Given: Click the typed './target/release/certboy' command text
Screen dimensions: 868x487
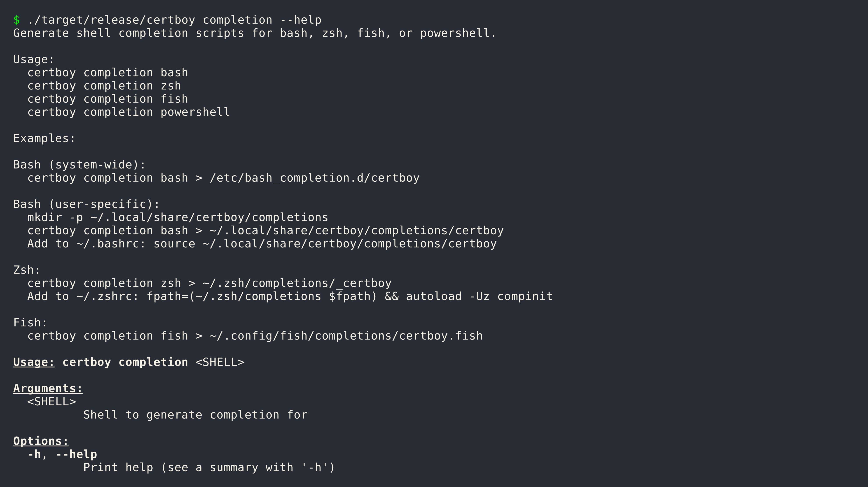Looking at the screenshot, I should click(111, 20).
